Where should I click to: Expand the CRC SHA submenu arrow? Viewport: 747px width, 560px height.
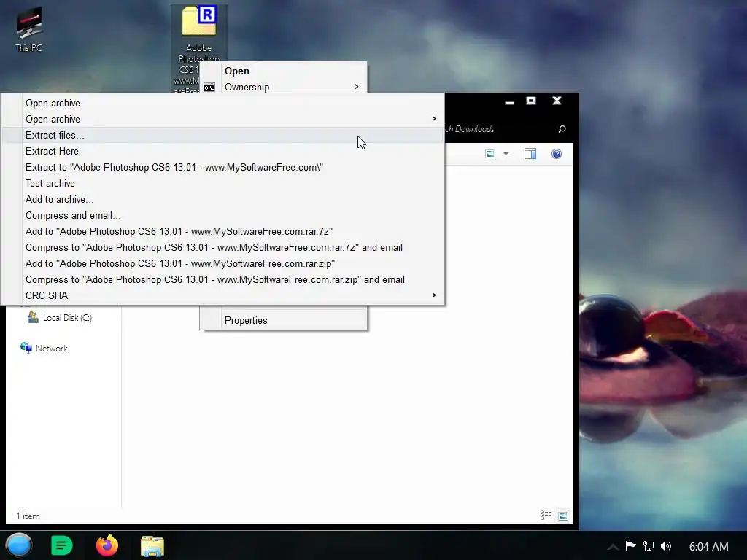point(433,295)
